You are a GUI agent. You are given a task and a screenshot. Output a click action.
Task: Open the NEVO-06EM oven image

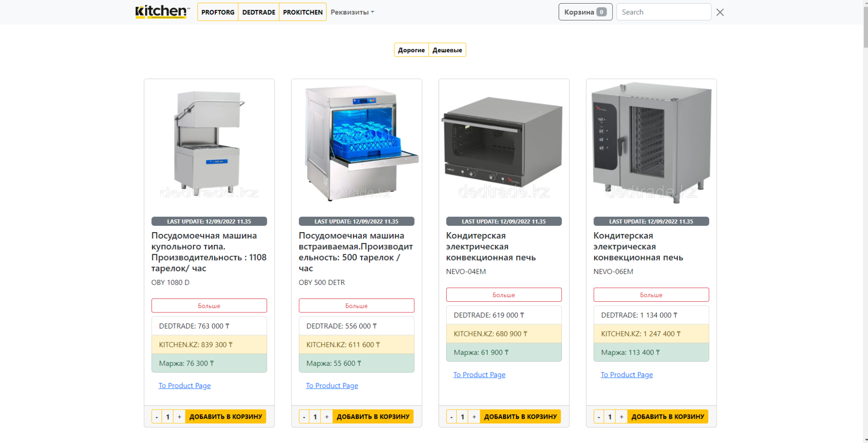click(x=651, y=144)
